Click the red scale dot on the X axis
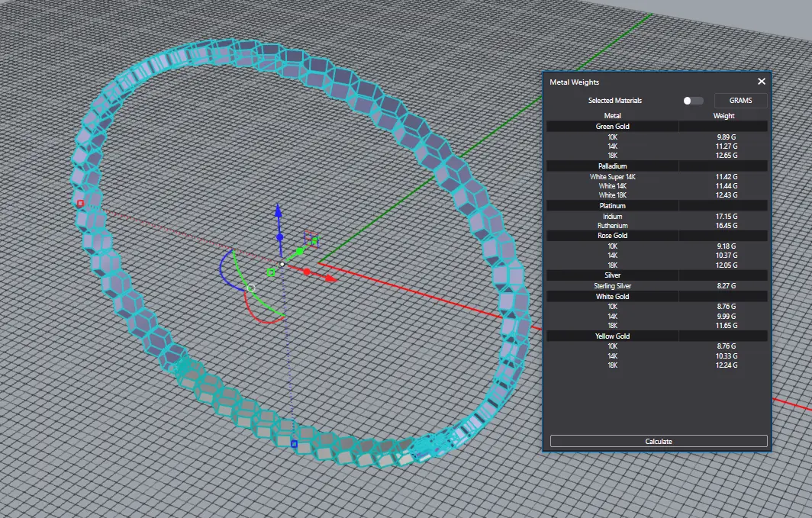Viewport: 812px width, 518px height. pos(307,272)
